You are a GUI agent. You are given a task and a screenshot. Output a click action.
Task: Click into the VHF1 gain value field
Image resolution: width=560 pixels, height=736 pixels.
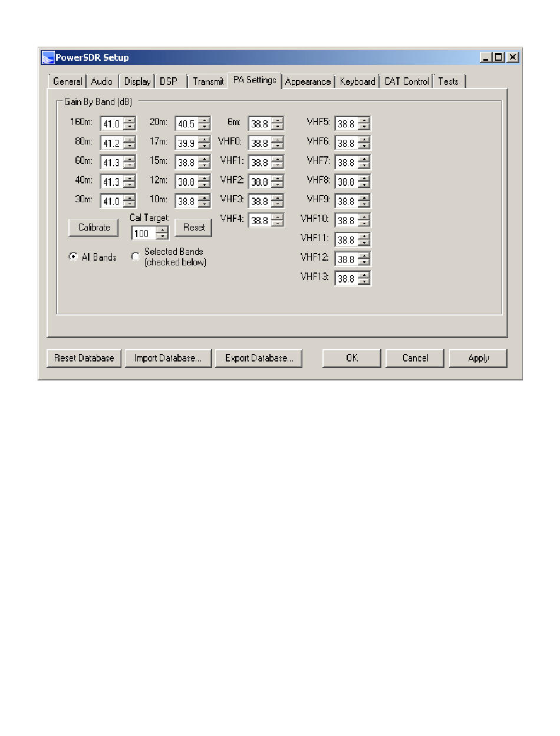pos(261,162)
